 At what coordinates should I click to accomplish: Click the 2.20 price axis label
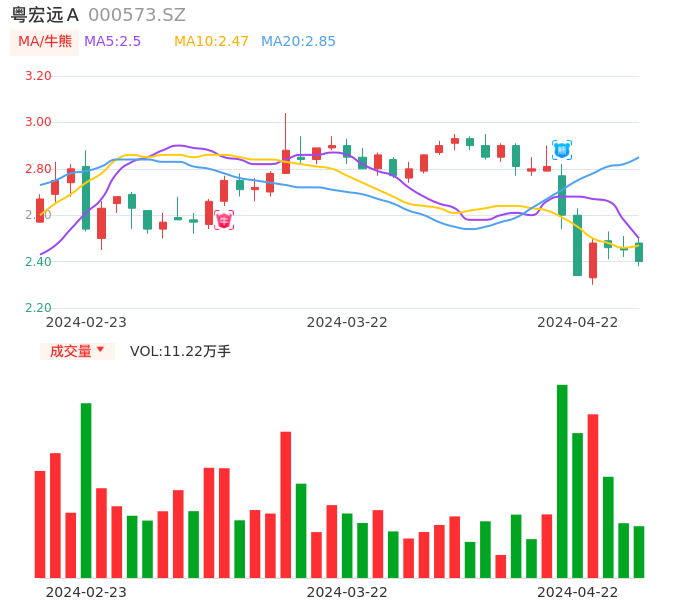point(38,308)
